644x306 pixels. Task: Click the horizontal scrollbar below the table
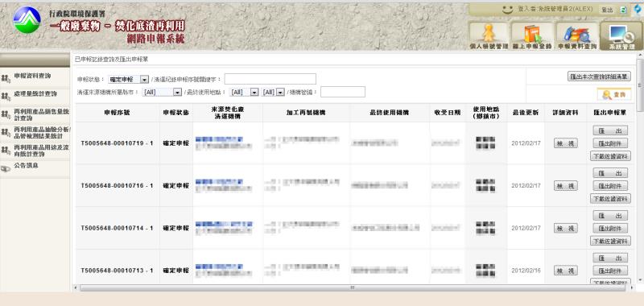(x=353, y=288)
